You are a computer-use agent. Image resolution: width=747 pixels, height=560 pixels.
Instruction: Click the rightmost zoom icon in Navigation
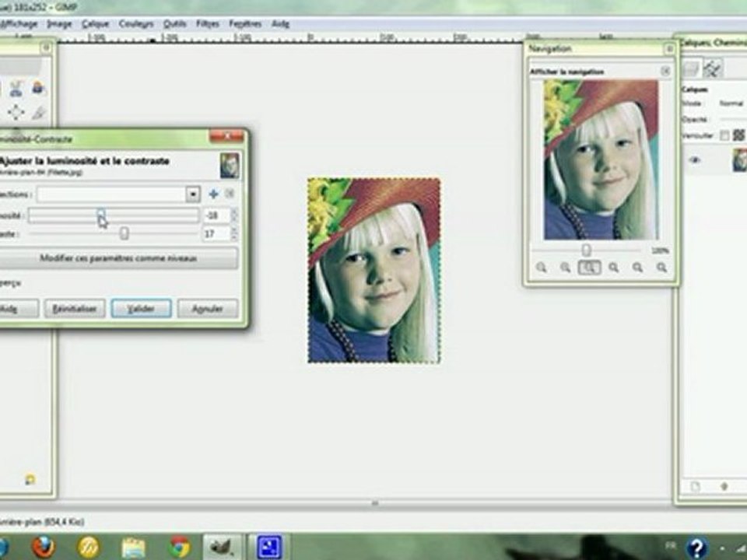point(661,268)
